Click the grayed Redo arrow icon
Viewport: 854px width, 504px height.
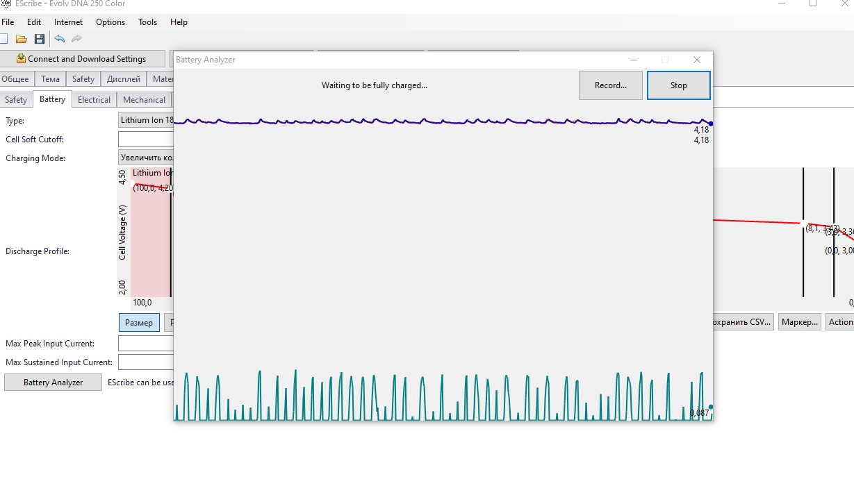[76, 39]
